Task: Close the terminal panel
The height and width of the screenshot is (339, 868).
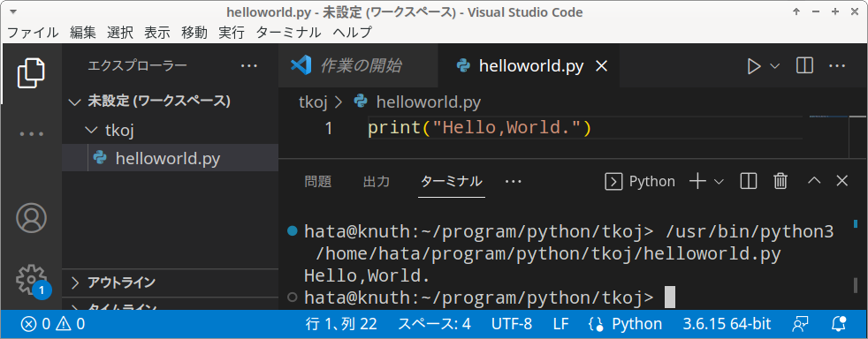Action: 842,181
